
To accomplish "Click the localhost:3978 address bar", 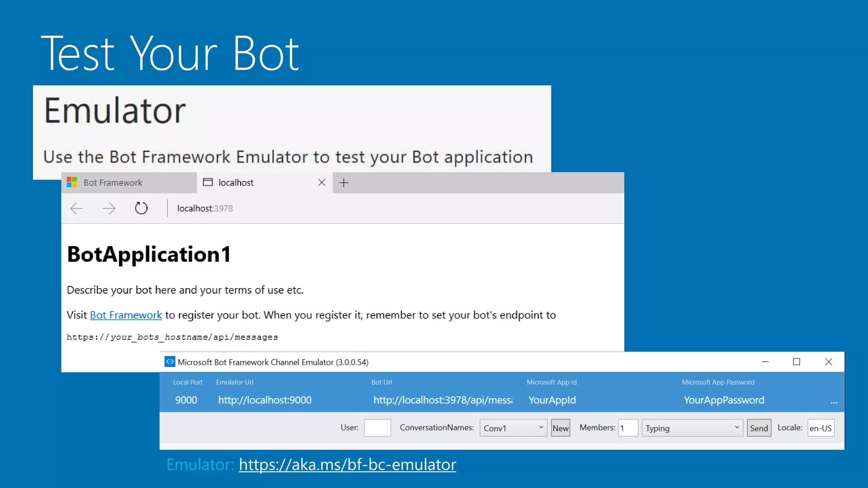I will tap(205, 208).
